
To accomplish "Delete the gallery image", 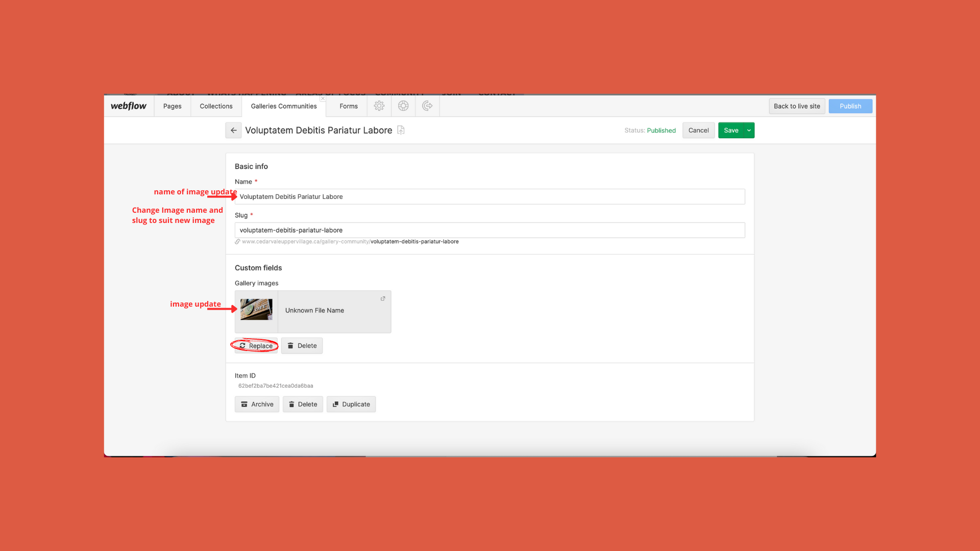I will (302, 346).
